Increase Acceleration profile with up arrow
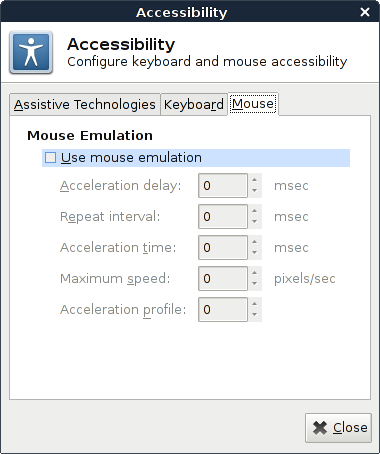Screen dimensions: 380x454 pyautogui.click(x=255, y=304)
